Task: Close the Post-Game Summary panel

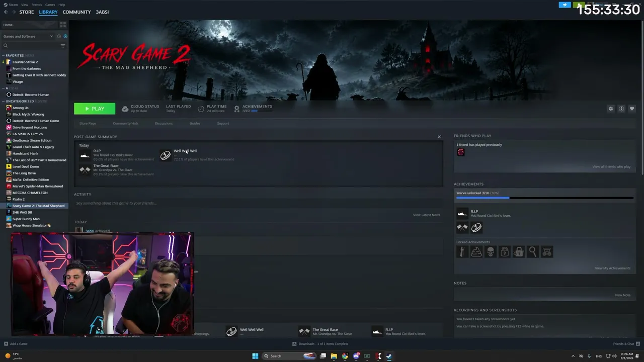Action: [439, 137]
